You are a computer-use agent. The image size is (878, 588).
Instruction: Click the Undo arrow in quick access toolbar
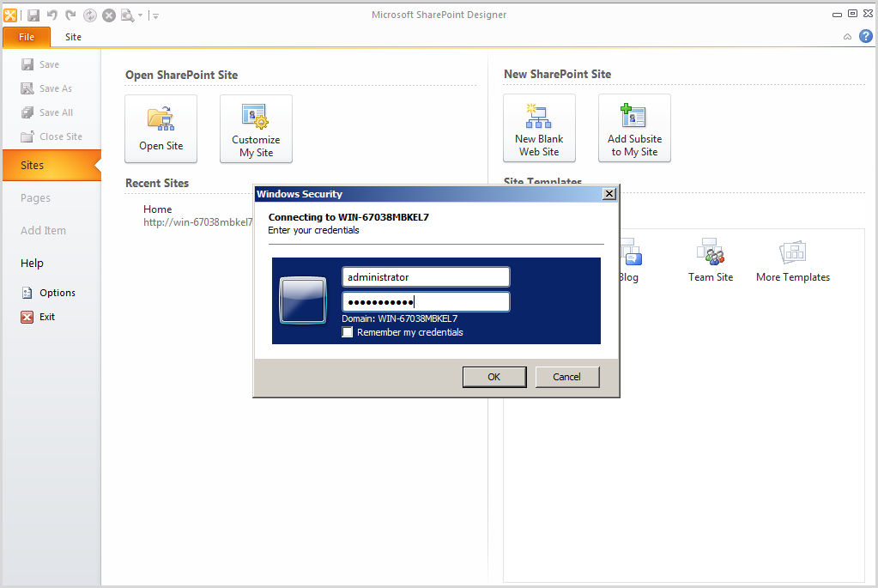(x=52, y=15)
